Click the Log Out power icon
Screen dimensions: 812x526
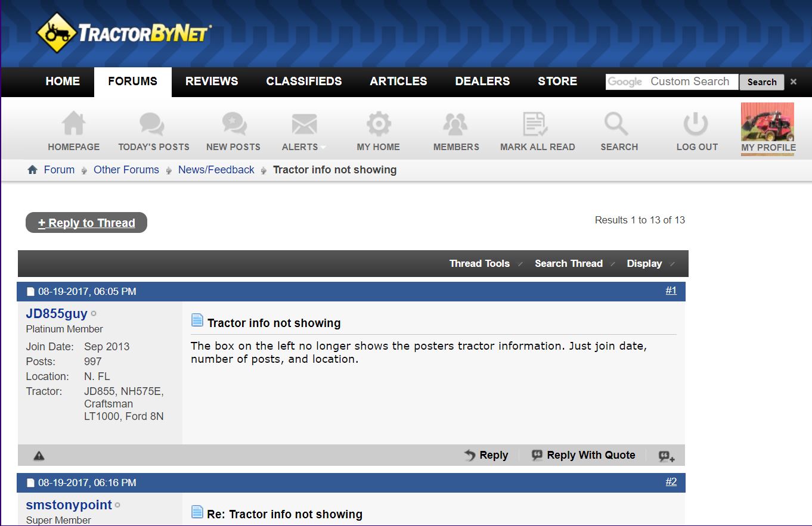[x=696, y=125]
